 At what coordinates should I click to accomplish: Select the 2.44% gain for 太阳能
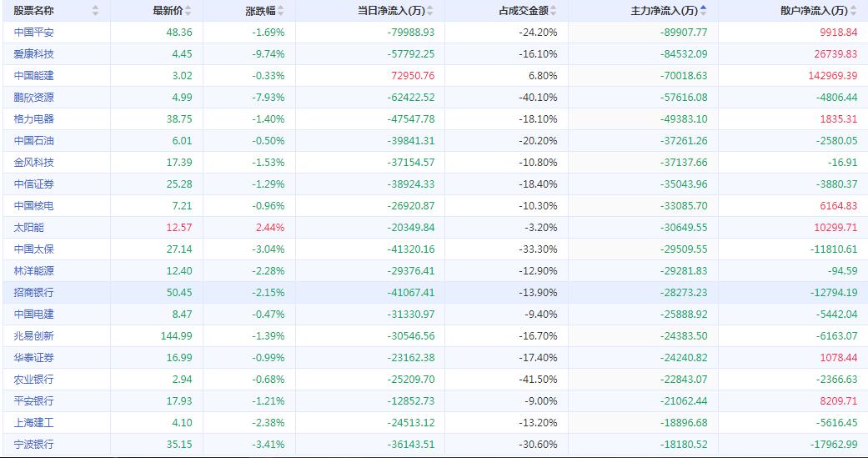point(270,227)
